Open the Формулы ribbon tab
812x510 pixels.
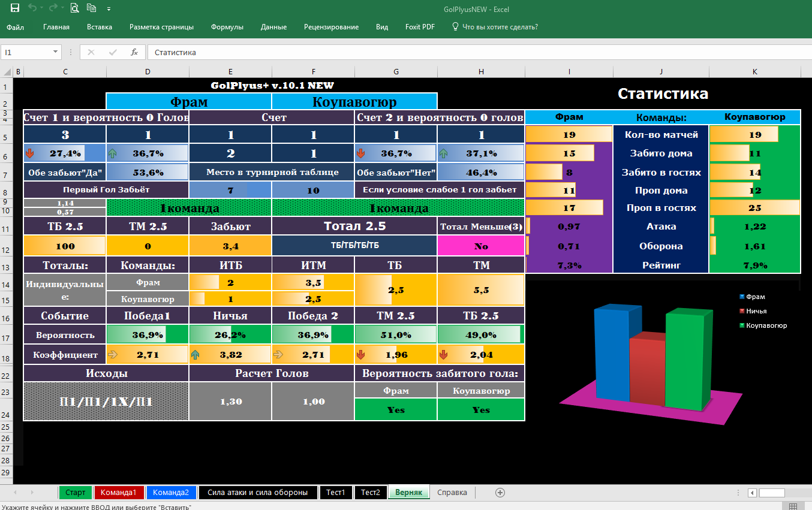[227, 27]
